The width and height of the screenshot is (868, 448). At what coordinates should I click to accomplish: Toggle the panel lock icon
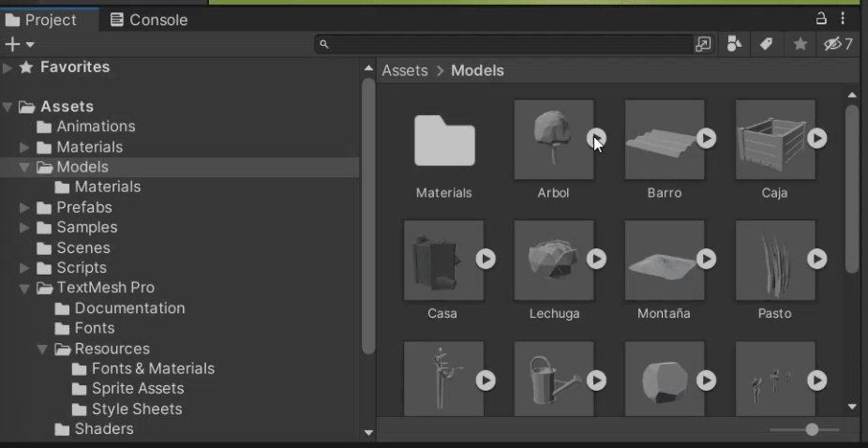coord(821,19)
